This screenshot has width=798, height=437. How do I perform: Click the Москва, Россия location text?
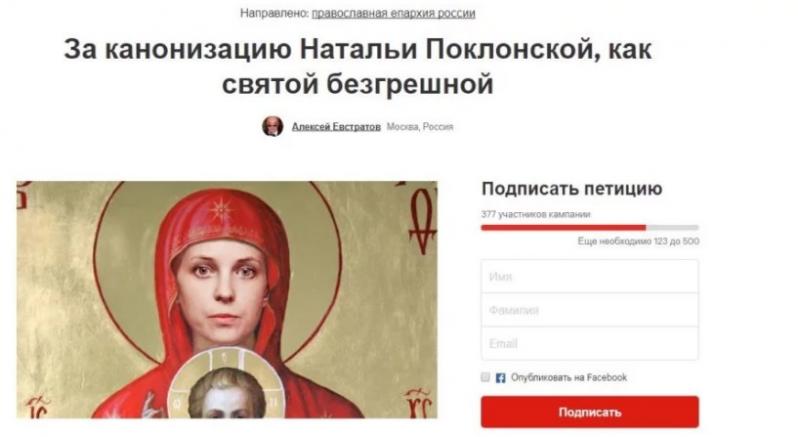coord(420,127)
